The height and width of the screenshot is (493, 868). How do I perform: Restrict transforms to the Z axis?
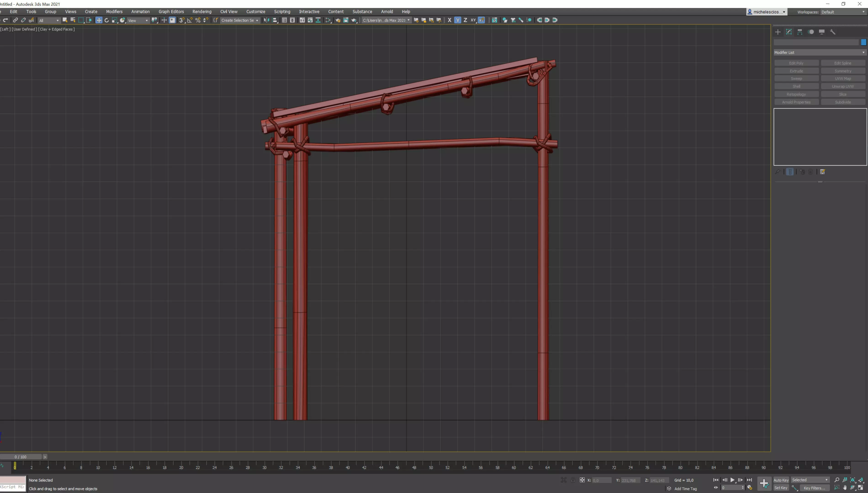[465, 20]
